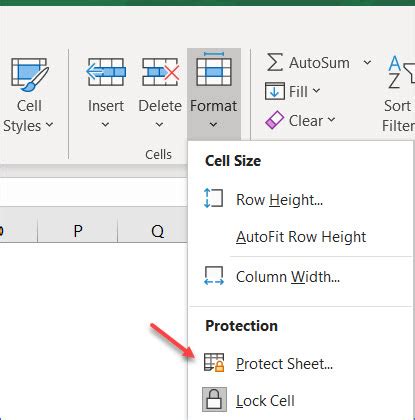Open the Sort & Filter button
Viewport: 415px width, 420px height.
398,94
